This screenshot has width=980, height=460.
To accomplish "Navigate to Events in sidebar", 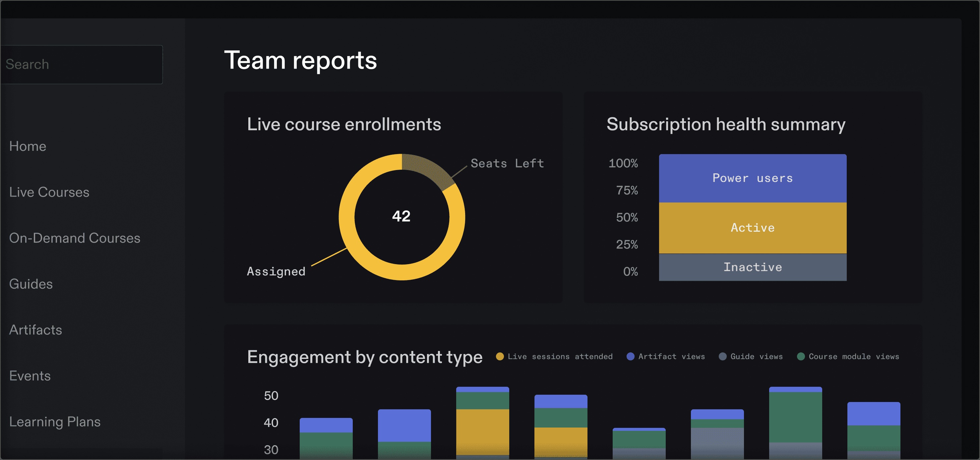I will pyautogui.click(x=30, y=376).
